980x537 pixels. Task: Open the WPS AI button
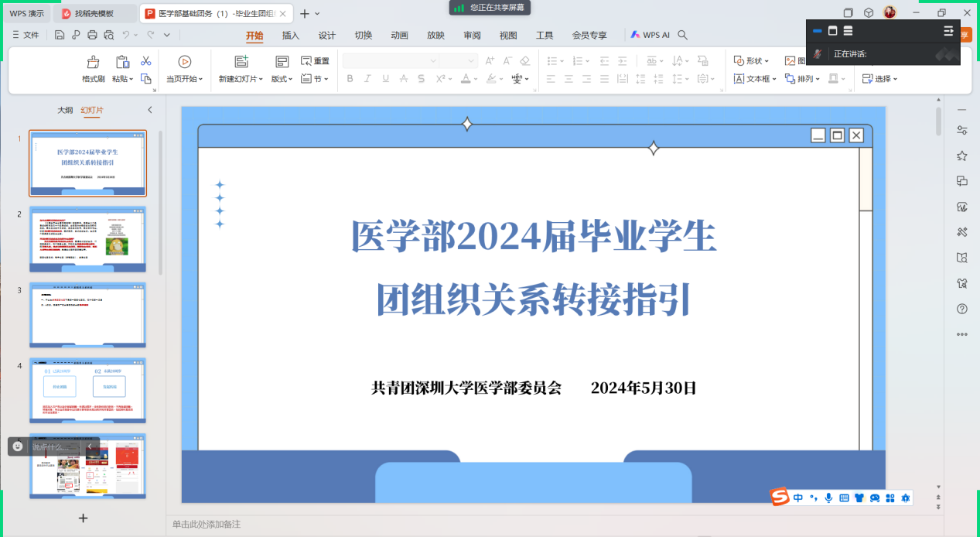click(650, 36)
